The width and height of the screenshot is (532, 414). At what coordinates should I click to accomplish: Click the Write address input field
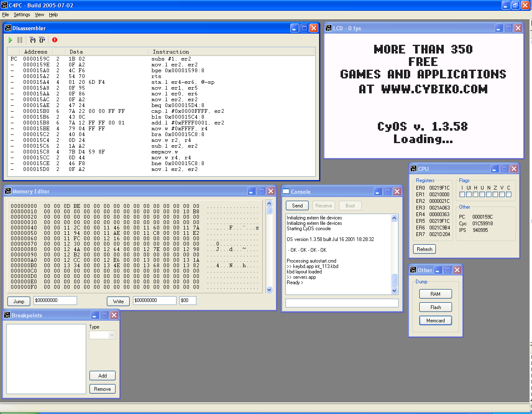[155, 300]
